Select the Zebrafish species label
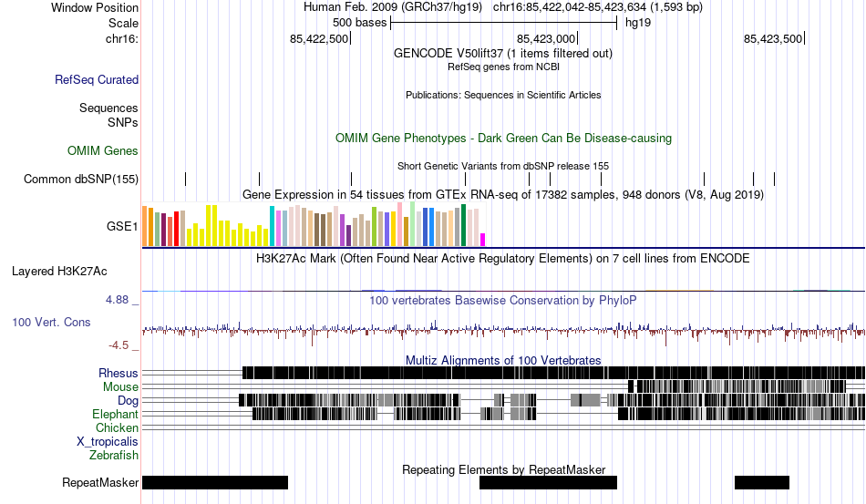Screen dimensions: 866x504 coord(114,456)
